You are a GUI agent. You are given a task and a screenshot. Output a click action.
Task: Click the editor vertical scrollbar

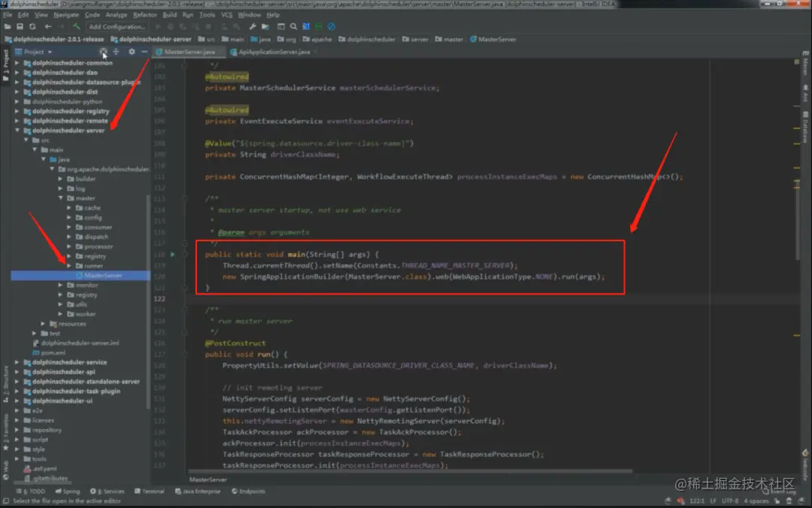pos(797,217)
